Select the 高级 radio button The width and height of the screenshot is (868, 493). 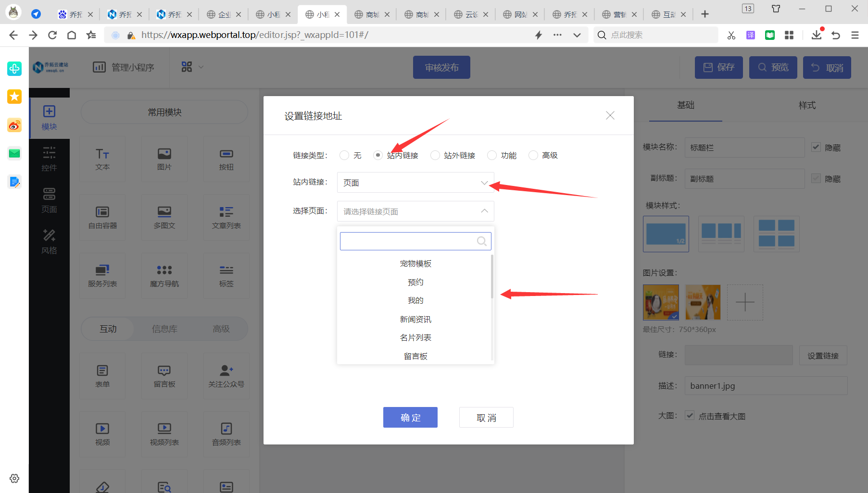click(x=533, y=155)
